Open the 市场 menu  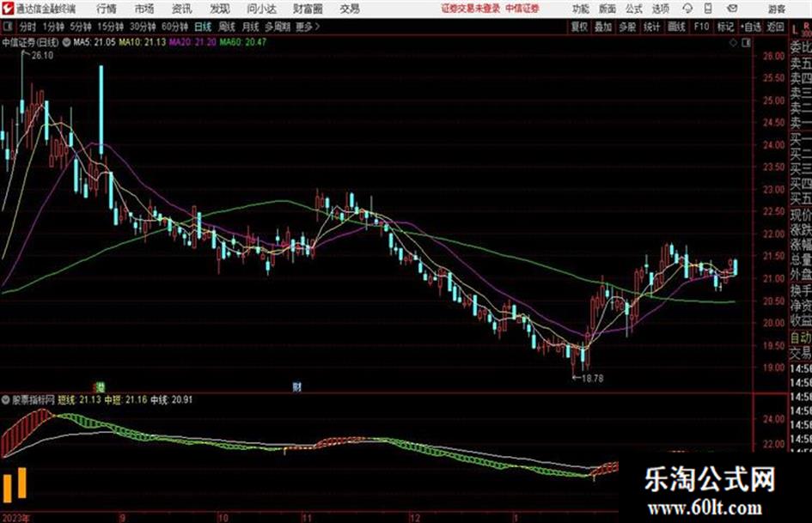pyautogui.click(x=144, y=9)
